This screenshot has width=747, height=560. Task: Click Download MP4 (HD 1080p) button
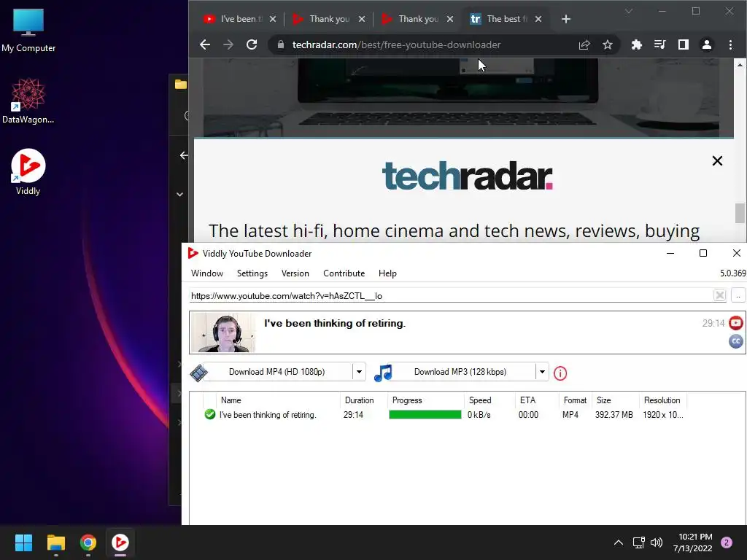pyautogui.click(x=276, y=372)
